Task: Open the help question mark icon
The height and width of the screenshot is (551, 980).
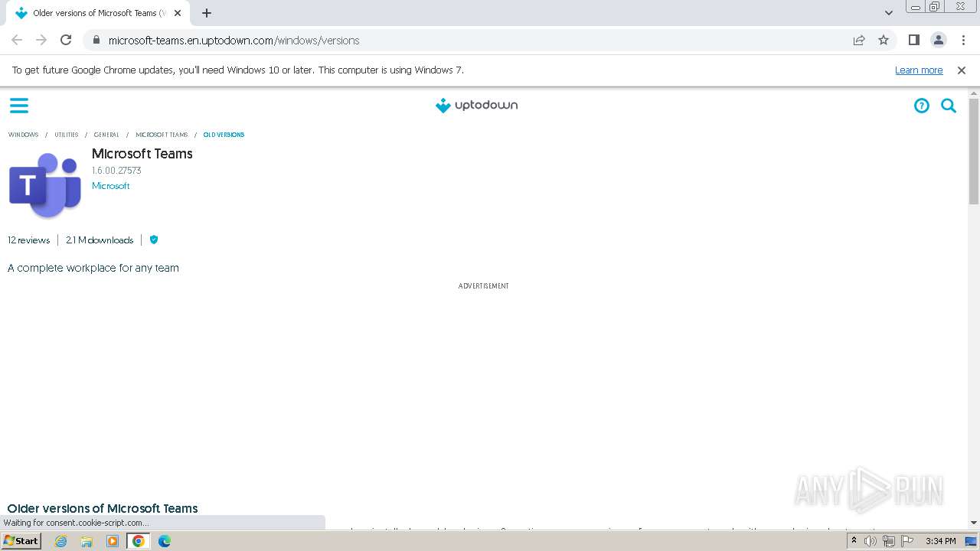Action: (x=922, y=106)
